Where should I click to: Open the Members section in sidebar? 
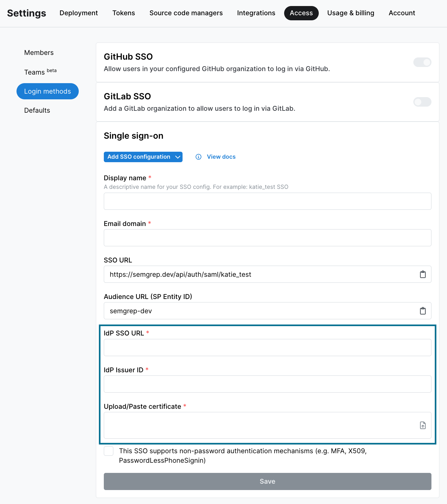[x=39, y=53]
